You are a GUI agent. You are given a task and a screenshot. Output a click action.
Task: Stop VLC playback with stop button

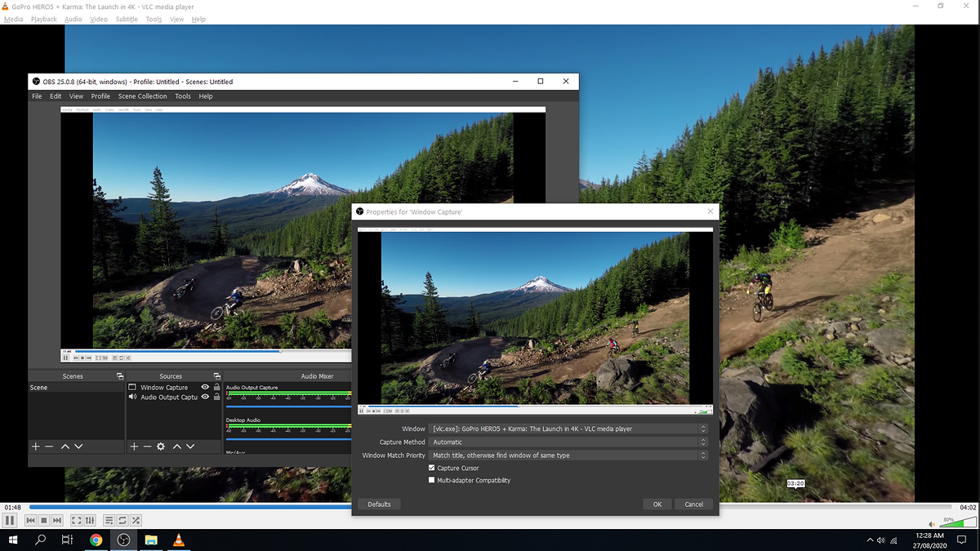[x=44, y=520]
